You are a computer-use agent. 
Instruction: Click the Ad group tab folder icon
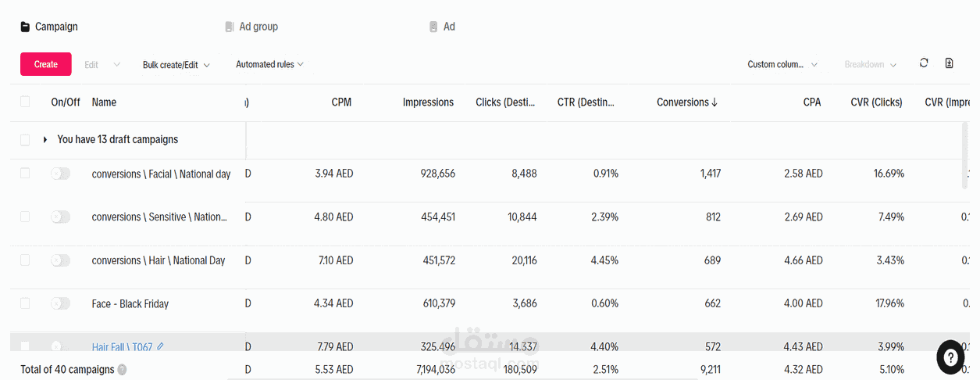230,27
